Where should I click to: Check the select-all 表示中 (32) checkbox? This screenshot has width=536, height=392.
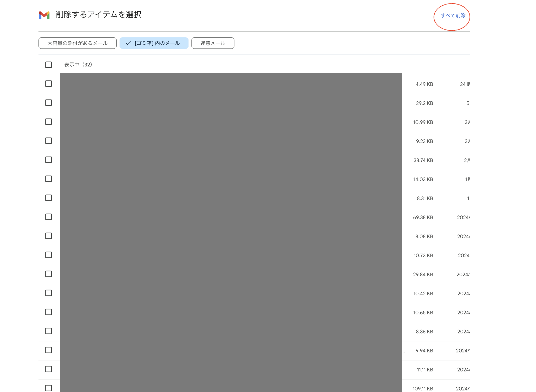point(48,65)
